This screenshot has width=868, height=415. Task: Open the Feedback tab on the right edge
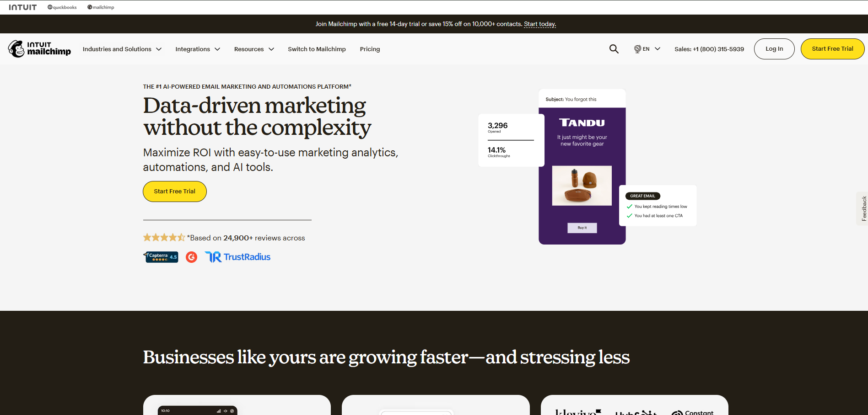(863, 208)
